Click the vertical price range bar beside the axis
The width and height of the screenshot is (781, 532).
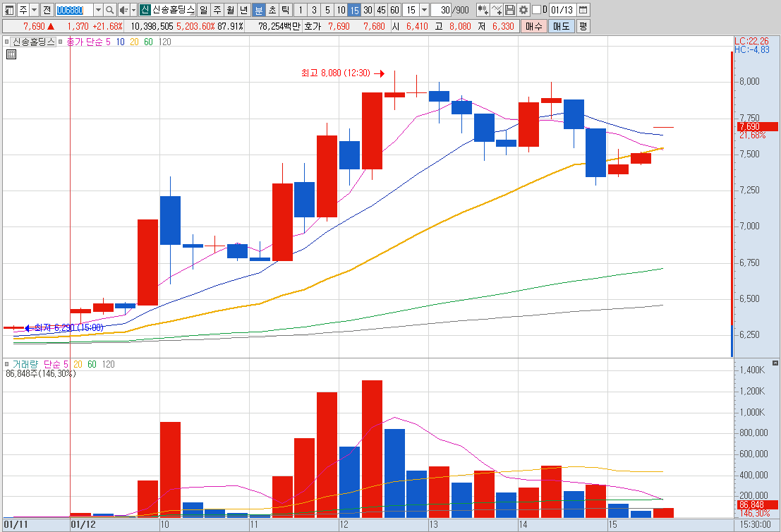732,204
